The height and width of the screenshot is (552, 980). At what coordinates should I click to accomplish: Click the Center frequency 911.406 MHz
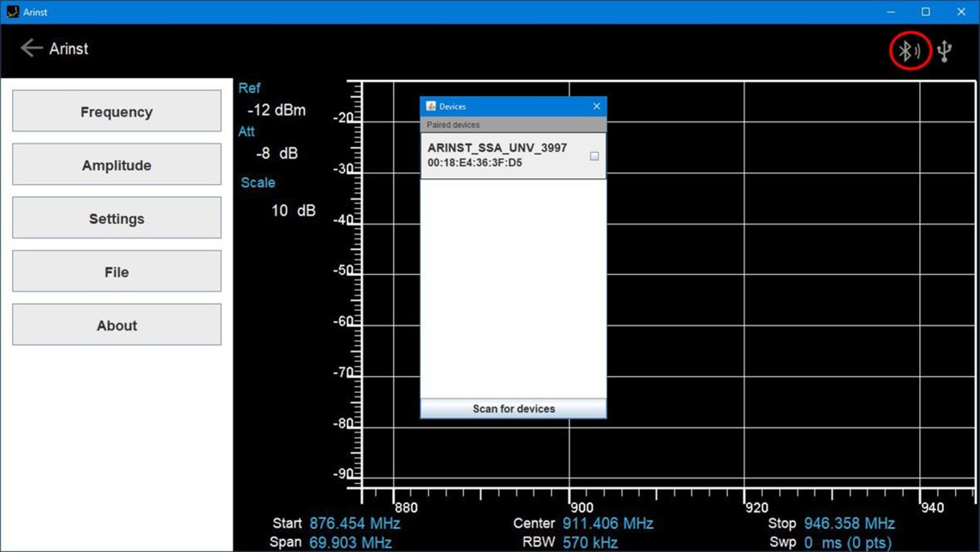pos(608,523)
